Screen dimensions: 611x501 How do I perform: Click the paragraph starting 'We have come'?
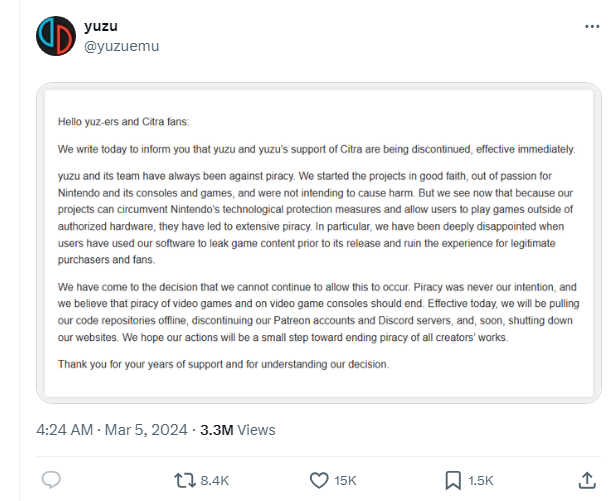(x=316, y=311)
